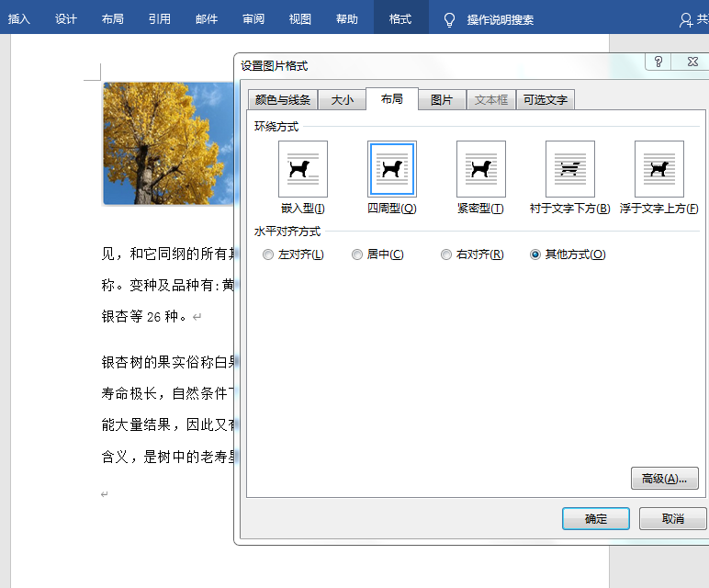The width and height of the screenshot is (709, 588).
Task: Close the 设置图片格式 dialog
Action: 692,62
